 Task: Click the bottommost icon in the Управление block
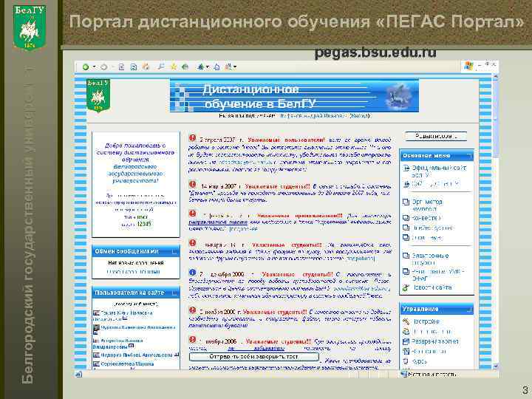tap(406, 361)
